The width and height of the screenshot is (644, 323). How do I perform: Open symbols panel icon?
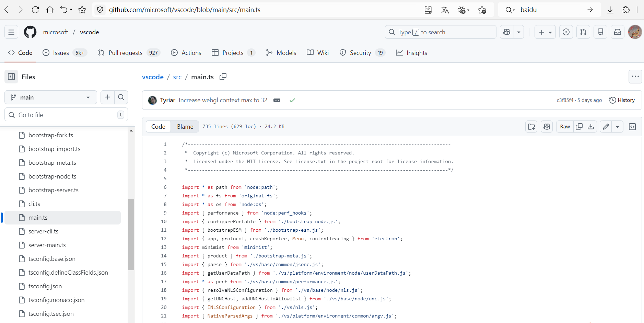pyautogui.click(x=632, y=127)
